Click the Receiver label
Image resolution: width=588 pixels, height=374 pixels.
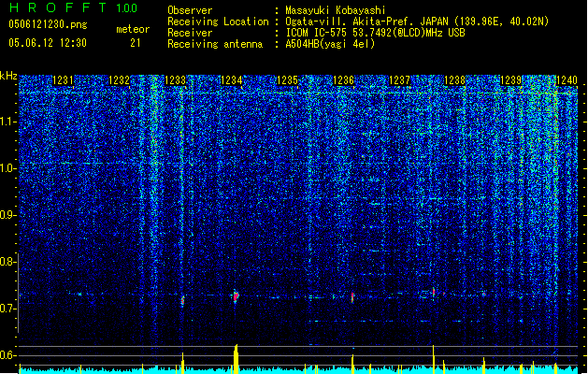190,33
